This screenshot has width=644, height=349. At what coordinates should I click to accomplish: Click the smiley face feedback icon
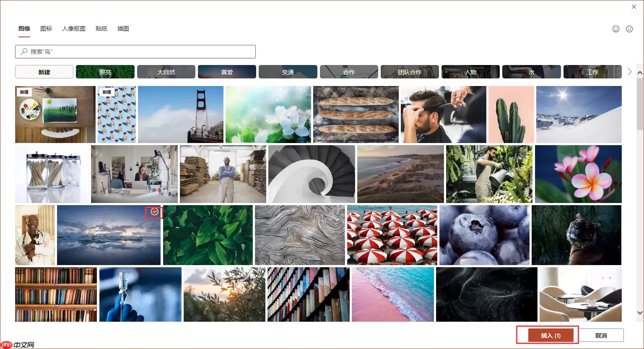[616, 29]
